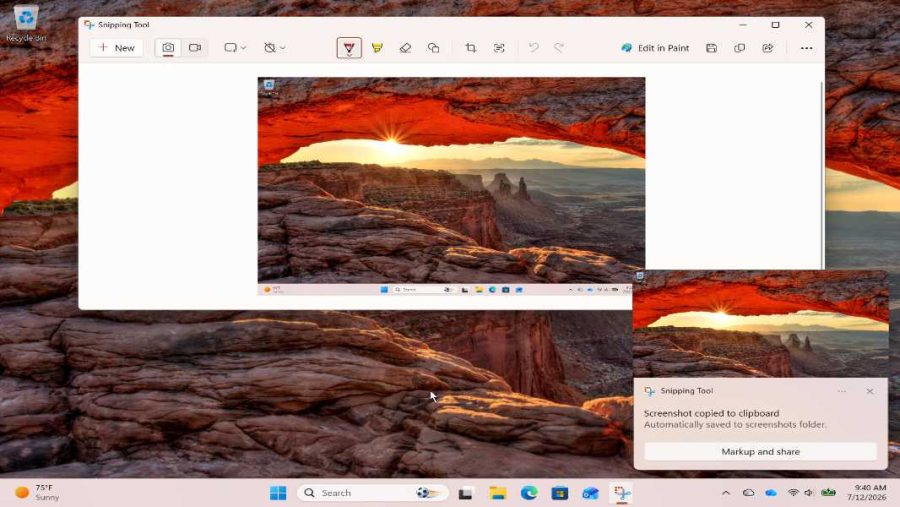Click Edit in Paint

(655, 48)
